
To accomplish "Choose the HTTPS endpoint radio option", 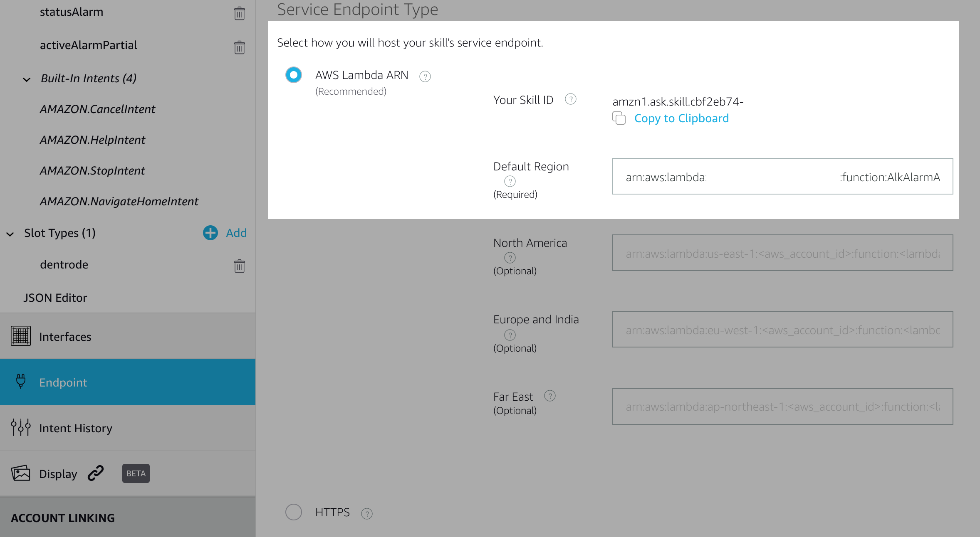I will 294,512.
